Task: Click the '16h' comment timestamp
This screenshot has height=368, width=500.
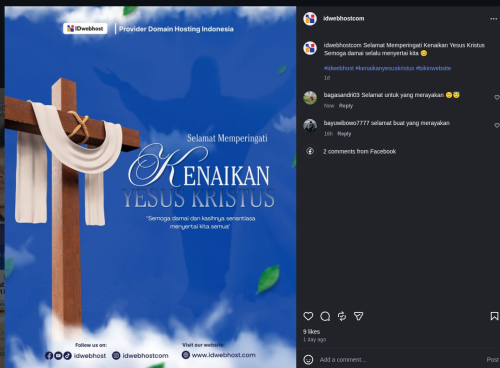Action: (x=328, y=134)
